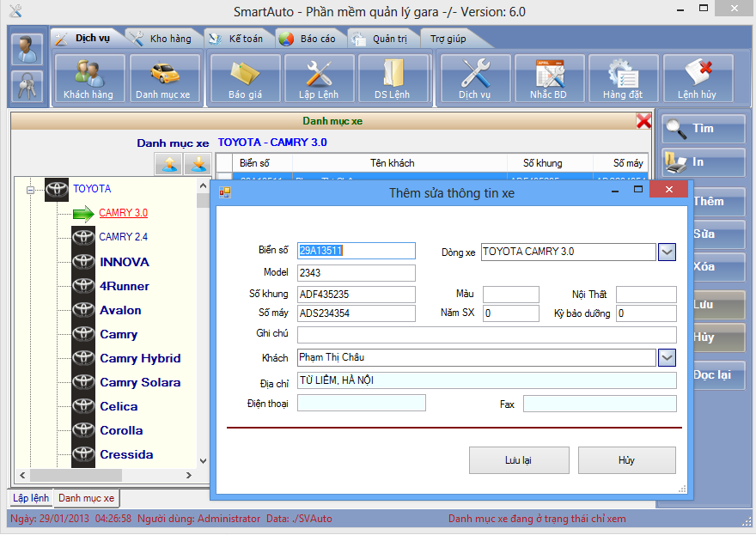The image size is (756, 535).
Task: Open the Lệnh hủy cancelled orders tool
Action: (x=698, y=78)
